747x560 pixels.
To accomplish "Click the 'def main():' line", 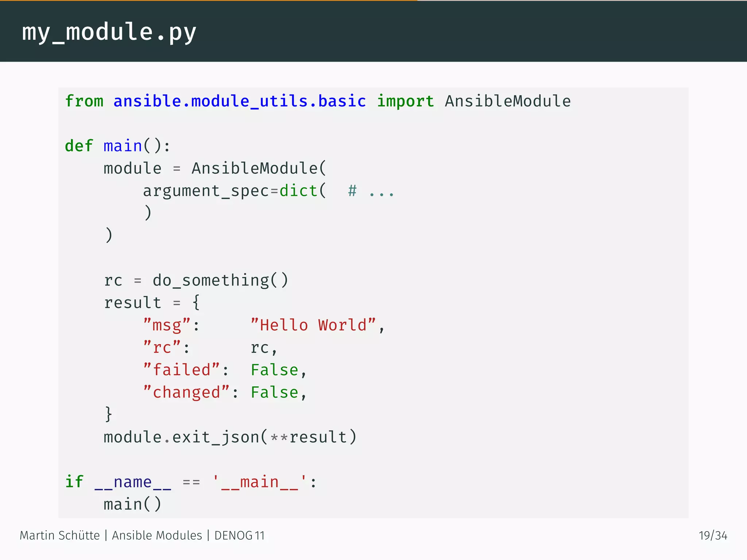I will pos(117,146).
